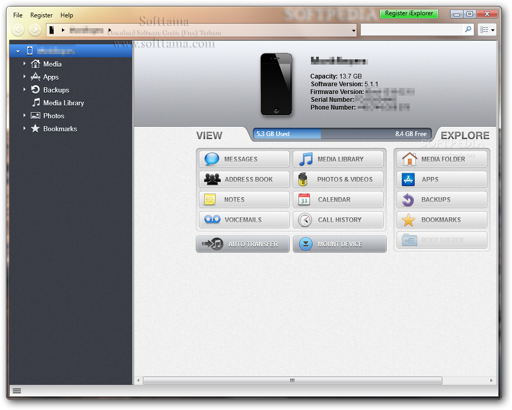Click the Voicemails tape icon
Image resolution: width=512 pixels, height=410 pixels.
coord(212,219)
